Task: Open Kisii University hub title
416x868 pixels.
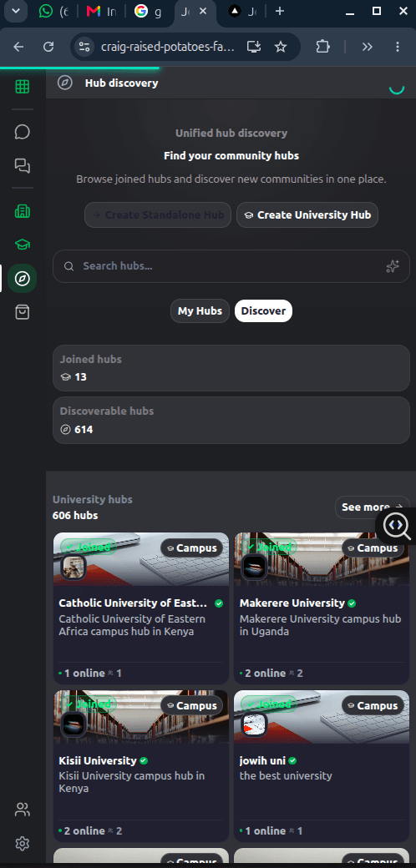Action: [x=98, y=760]
